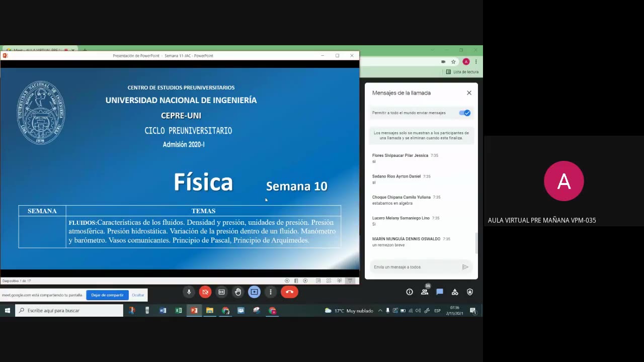This screenshot has height=362, width=644.
Task: Open volume control in system tray
Action: (x=418, y=311)
